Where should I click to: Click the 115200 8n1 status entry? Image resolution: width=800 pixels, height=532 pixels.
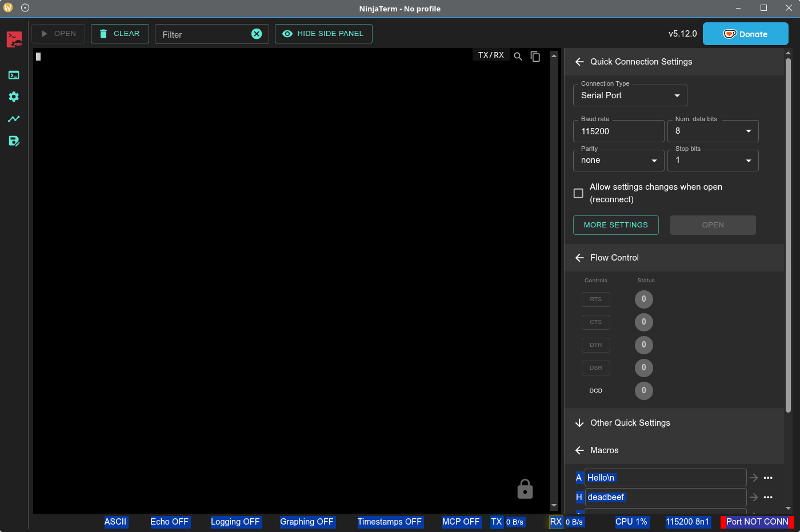coord(688,522)
